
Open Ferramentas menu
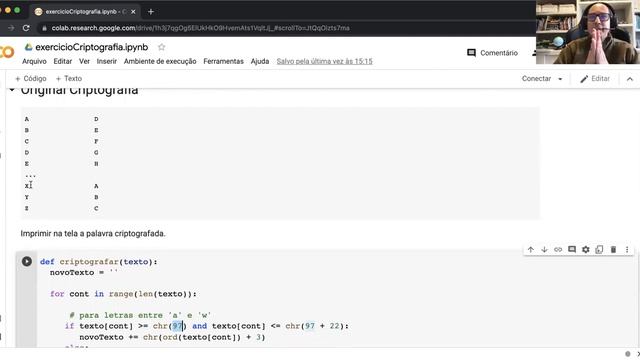[223, 61]
